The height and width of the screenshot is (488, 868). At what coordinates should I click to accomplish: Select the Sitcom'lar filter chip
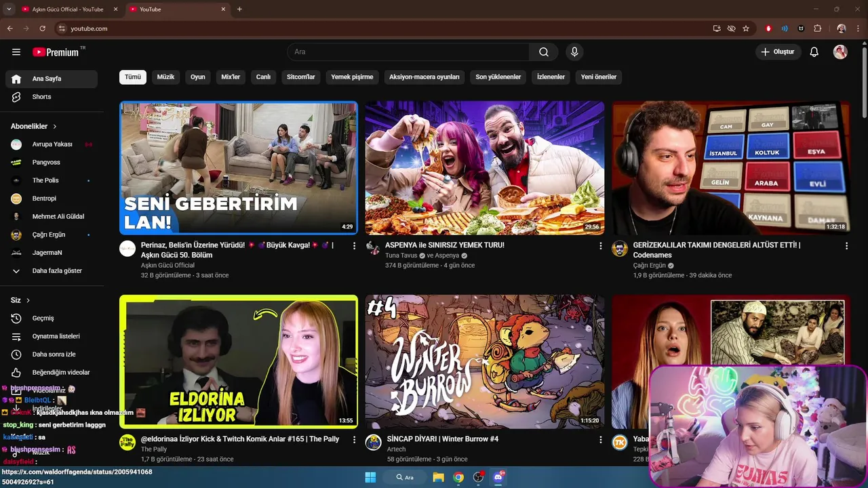click(x=301, y=77)
